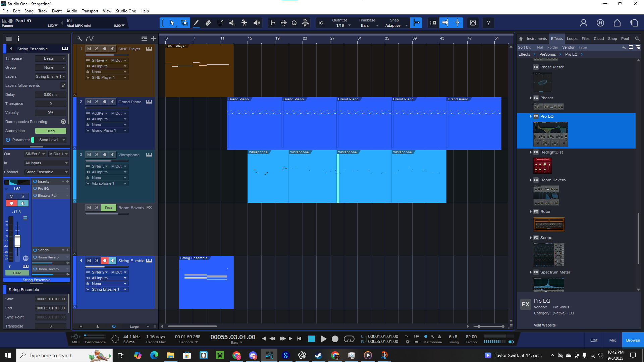Viewport: 644px width, 362px height.
Task: Click the Add Tracks plus icon
Action: click(x=154, y=39)
